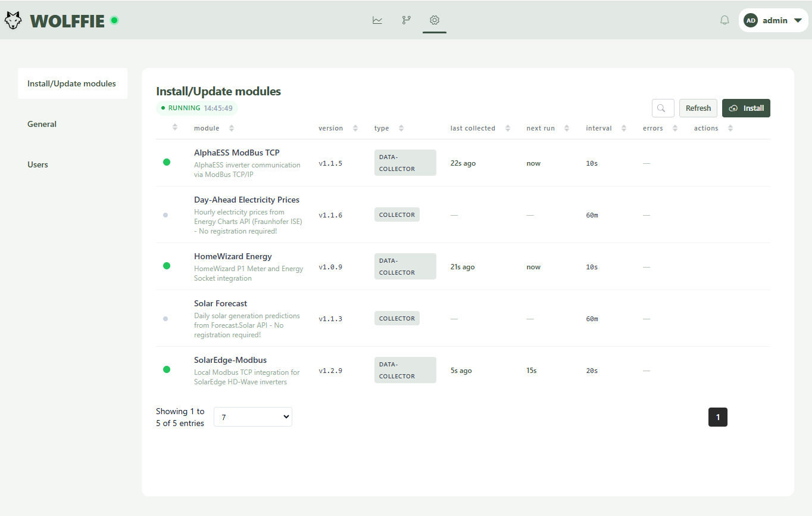Click the 20s interval value
812x516 pixels.
pyautogui.click(x=592, y=371)
